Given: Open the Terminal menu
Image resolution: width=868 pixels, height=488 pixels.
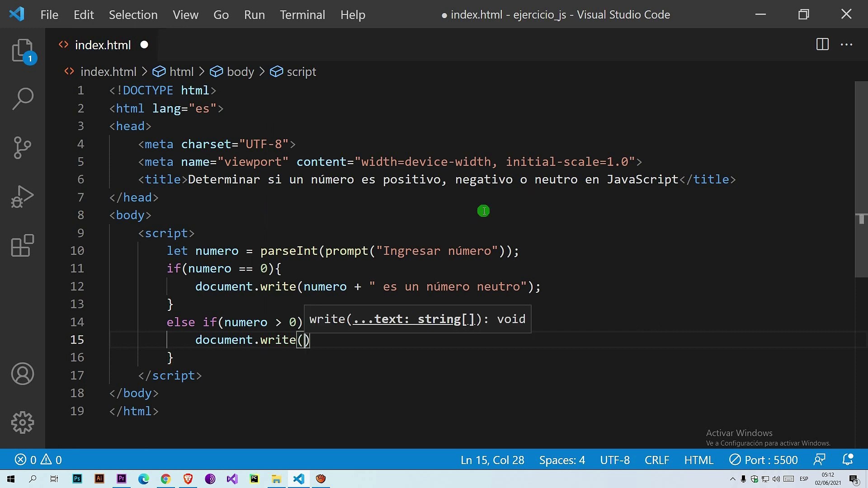Looking at the screenshot, I should (302, 15).
